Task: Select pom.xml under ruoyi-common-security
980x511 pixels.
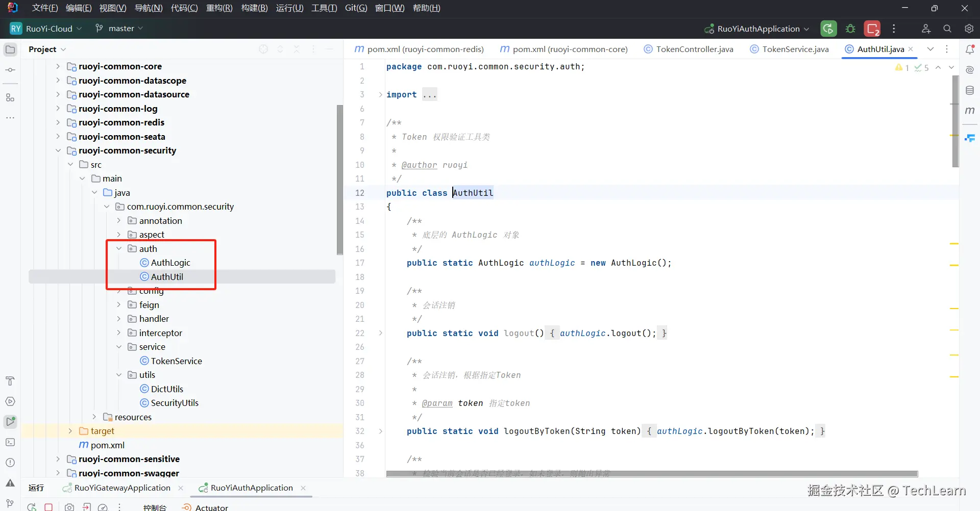Action: tap(107, 445)
